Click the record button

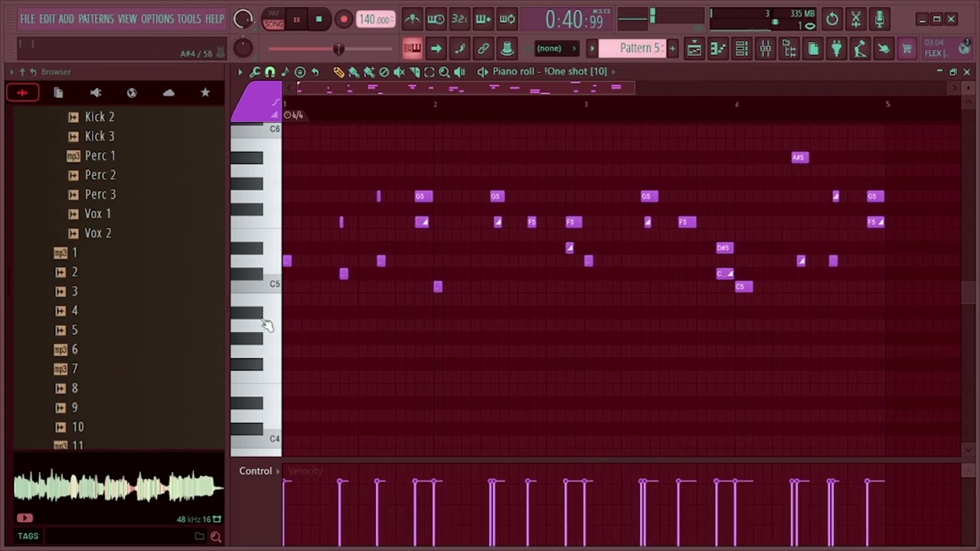(x=344, y=20)
